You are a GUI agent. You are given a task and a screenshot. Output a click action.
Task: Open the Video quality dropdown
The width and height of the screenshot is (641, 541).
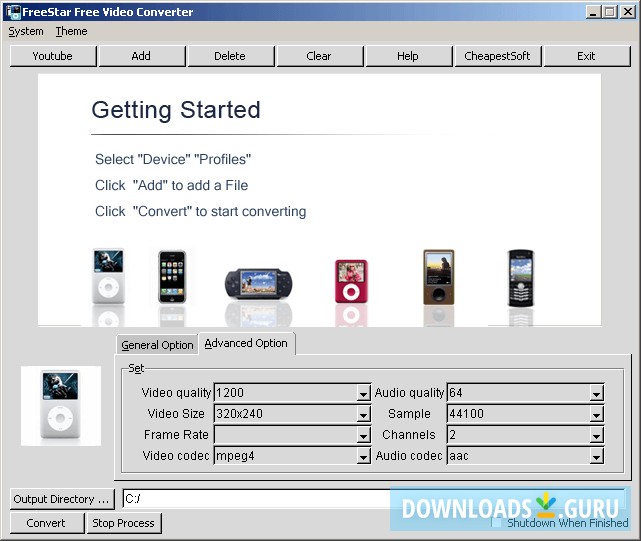pos(363,393)
